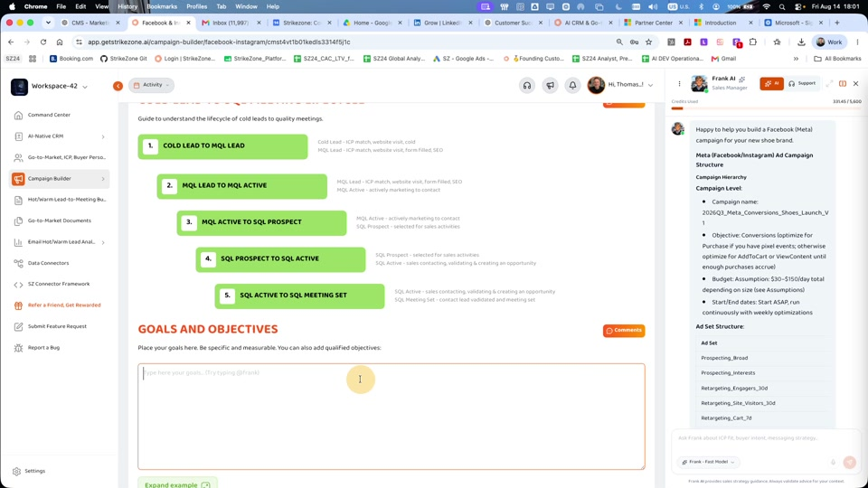Open Hot/Warm Lead-to-Meeting Builder
This screenshot has width=868, height=488.
59,200
